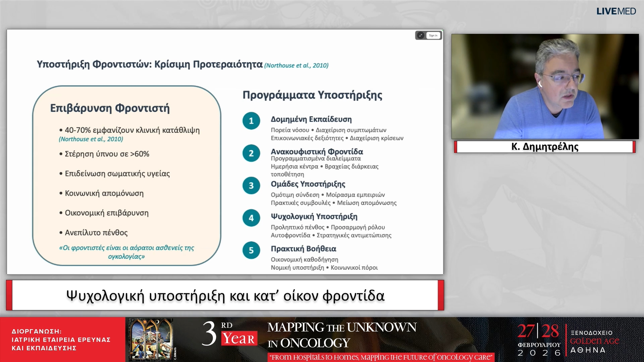
Task: Click the bullet Ανεπίλυτο πένθος
Action: [x=93, y=233]
